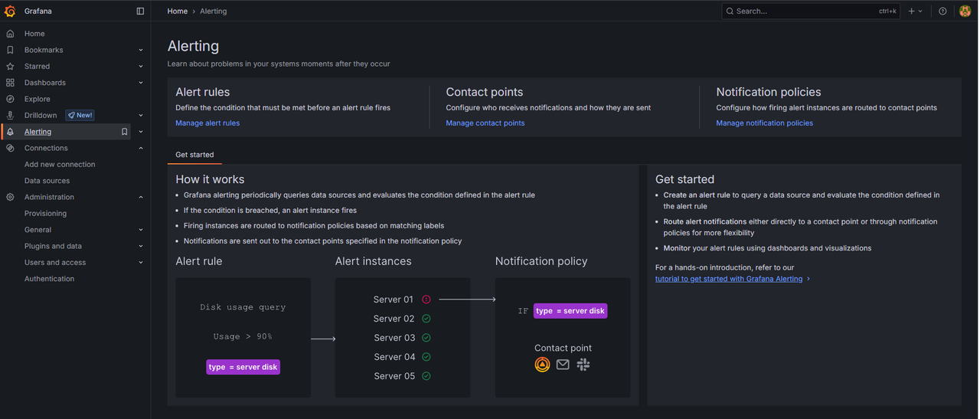Click the Grafana logo icon
Viewport: 980px width, 419px height.
tap(10, 11)
